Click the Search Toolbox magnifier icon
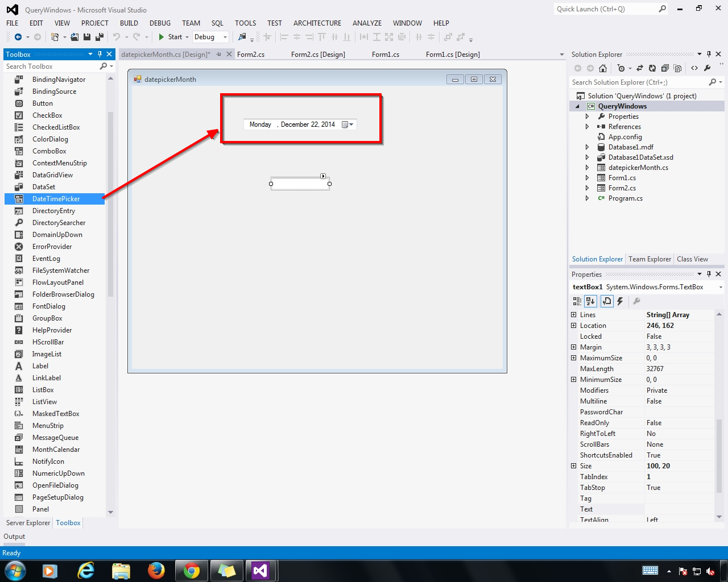The height and width of the screenshot is (582, 728). point(103,66)
